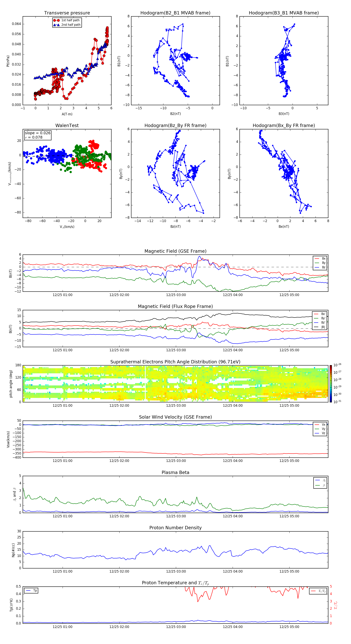
Task: Click the "slope = 0.026" annotation
Action: click(38, 133)
